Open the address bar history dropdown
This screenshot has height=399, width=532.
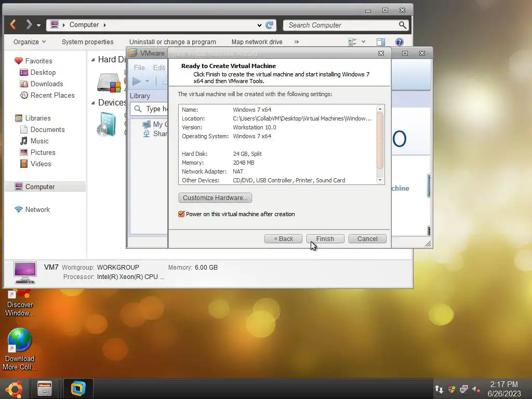click(x=259, y=25)
